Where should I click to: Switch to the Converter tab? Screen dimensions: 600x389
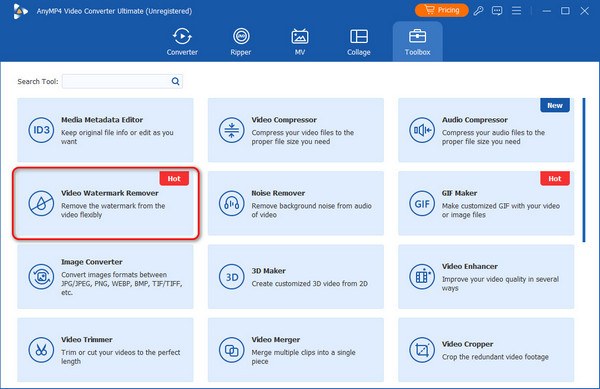(x=182, y=42)
